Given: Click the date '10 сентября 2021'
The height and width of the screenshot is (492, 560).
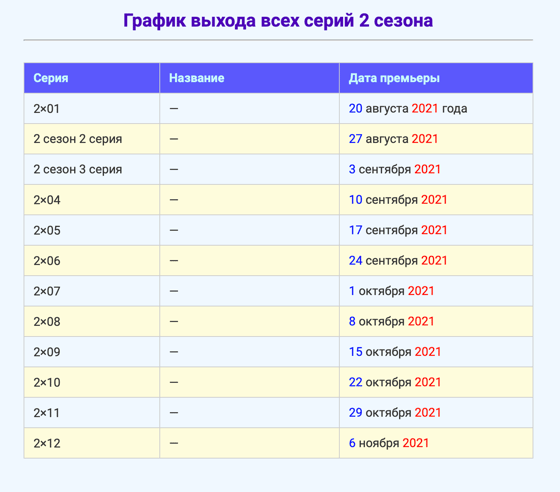Looking at the screenshot, I should click(398, 200).
